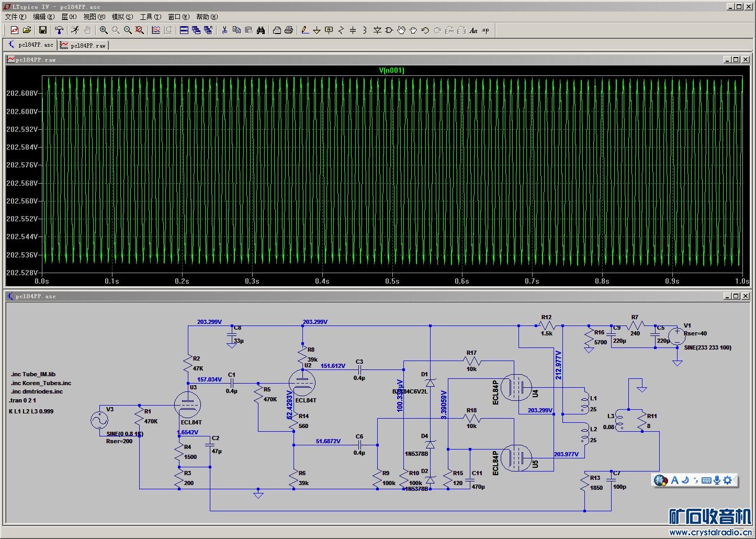Click the .tran 0 2 1 directive

click(23, 400)
